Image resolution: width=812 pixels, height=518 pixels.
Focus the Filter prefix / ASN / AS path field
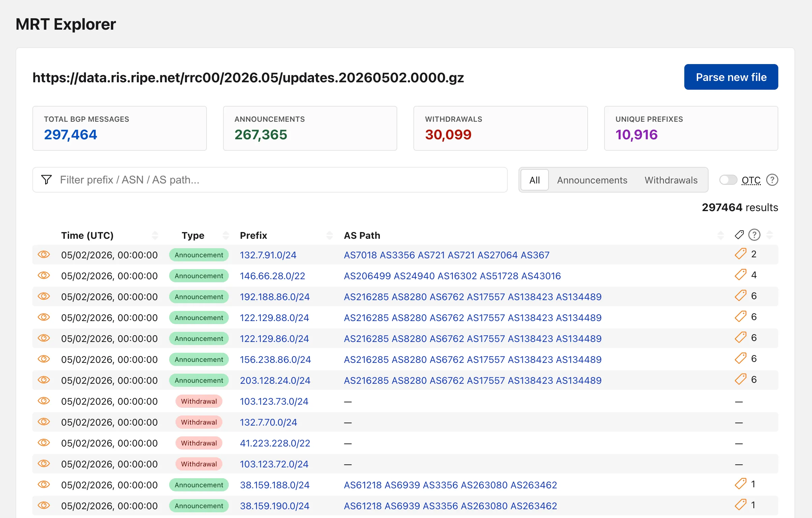pyautogui.click(x=270, y=180)
